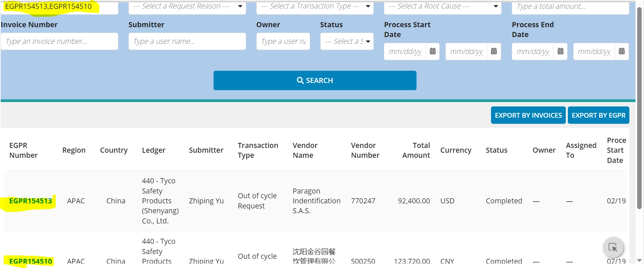Click the Region column header
The width and height of the screenshot is (644, 268).
pyautogui.click(x=74, y=150)
